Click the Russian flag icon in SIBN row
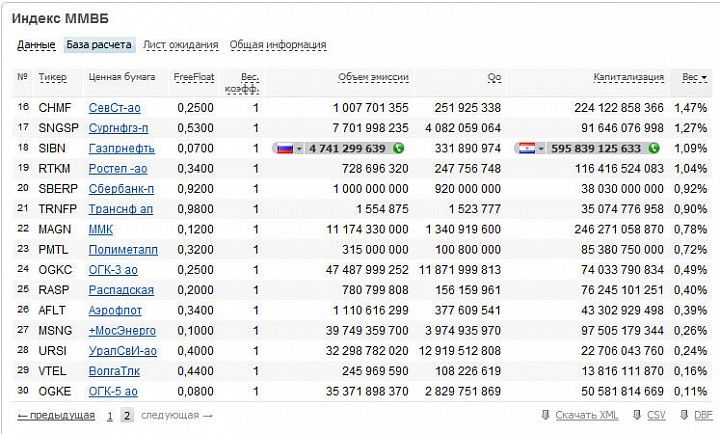 [x=285, y=148]
